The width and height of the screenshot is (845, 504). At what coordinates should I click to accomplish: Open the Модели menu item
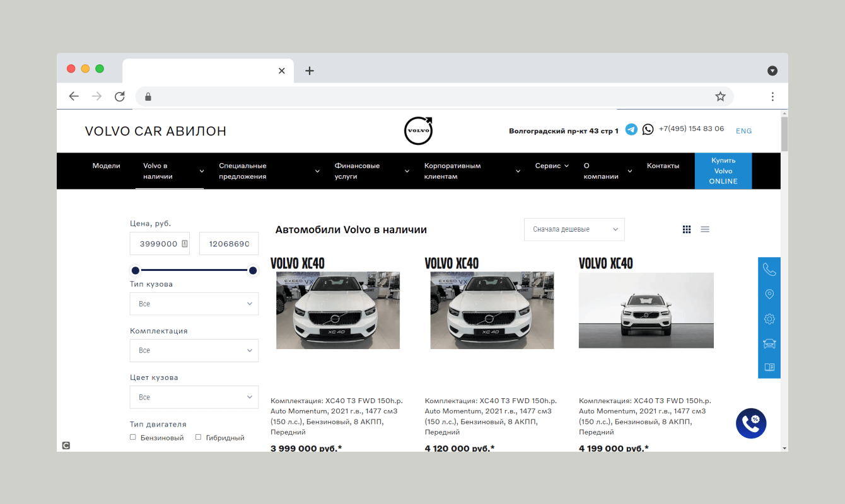point(107,166)
